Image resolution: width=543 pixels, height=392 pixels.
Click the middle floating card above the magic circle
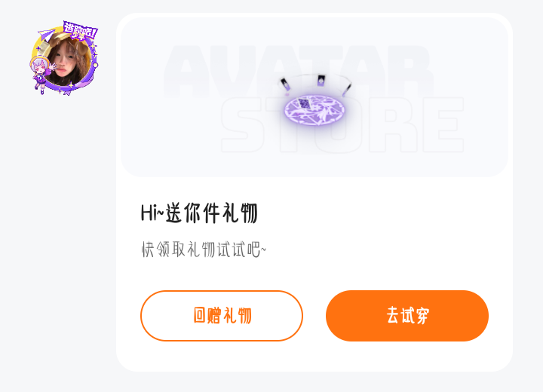point(321,81)
